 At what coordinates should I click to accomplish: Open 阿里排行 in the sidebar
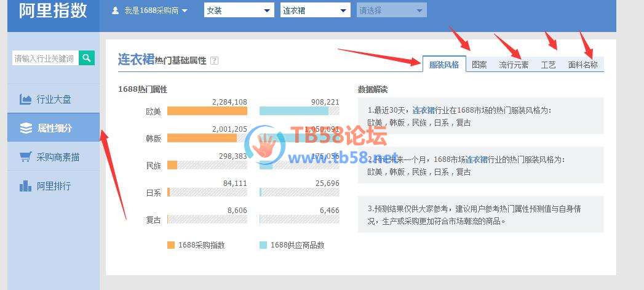(54, 186)
